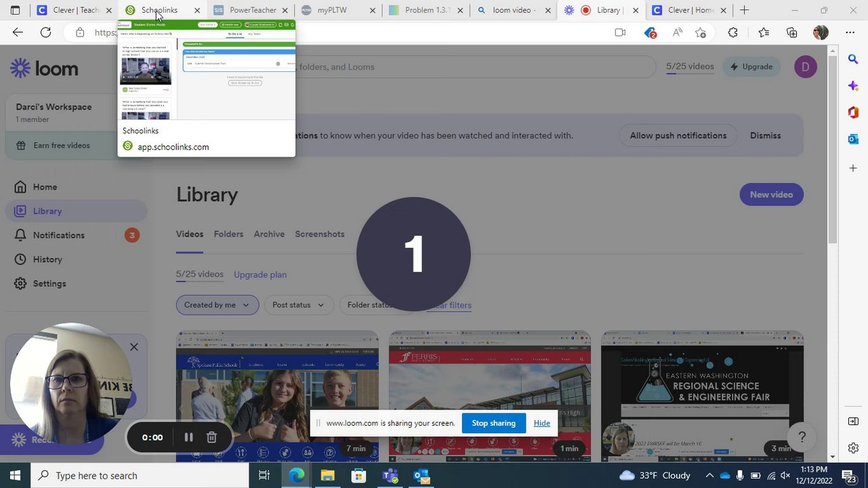Add this page to favorites

[701, 33]
